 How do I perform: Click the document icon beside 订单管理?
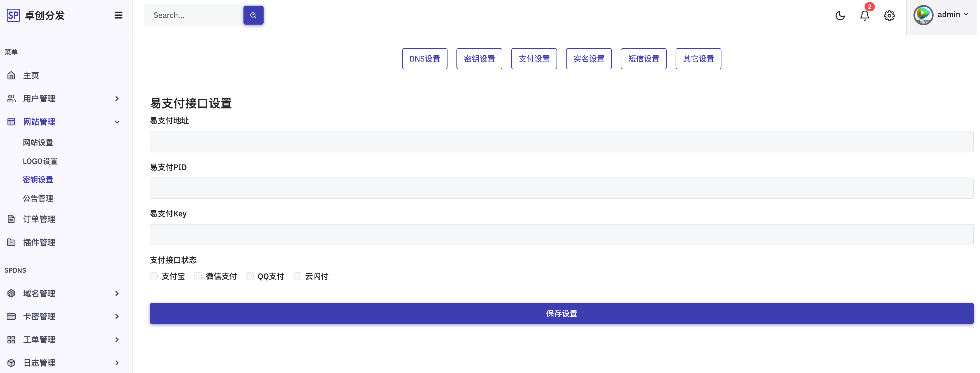click(x=11, y=219)
